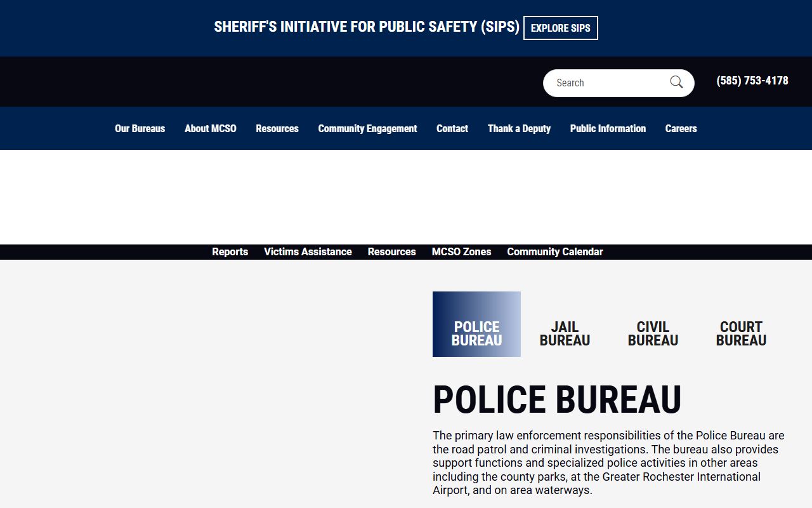Open the Public Information menu
This screenshot has width=812, height=508.
pyautogui.click(x=608, y=128)
